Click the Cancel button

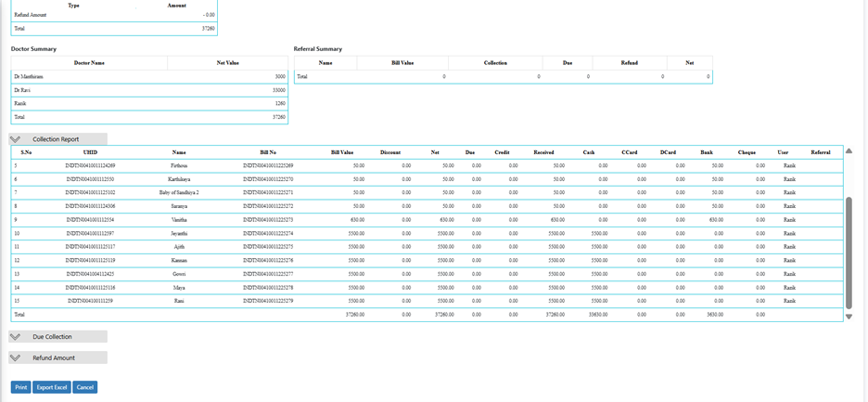(84, 387)
